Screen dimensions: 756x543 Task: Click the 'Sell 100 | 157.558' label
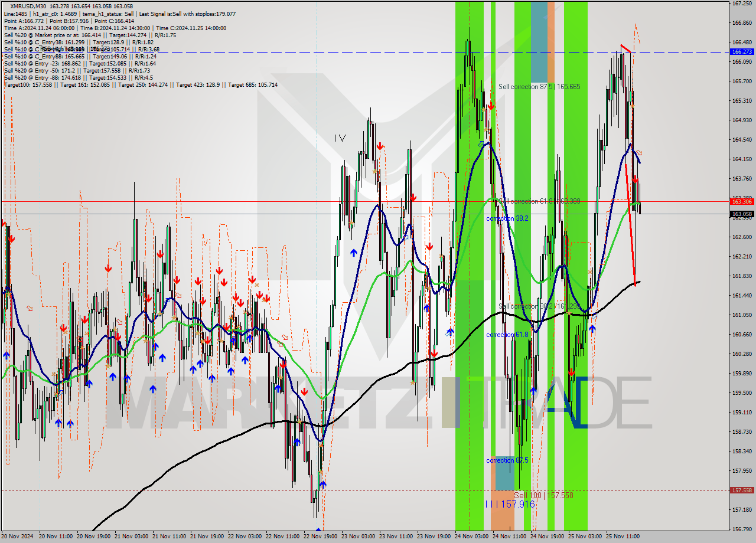(543, 495)
